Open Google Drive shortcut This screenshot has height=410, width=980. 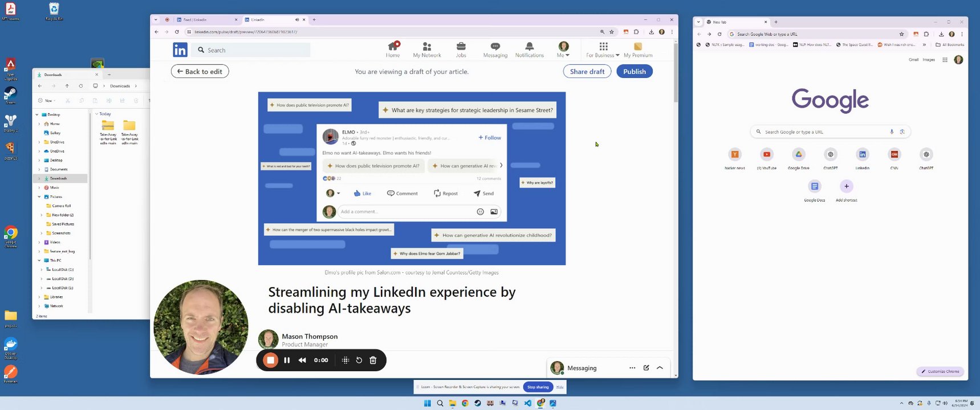pyautogui.click(x=799, y=158)
